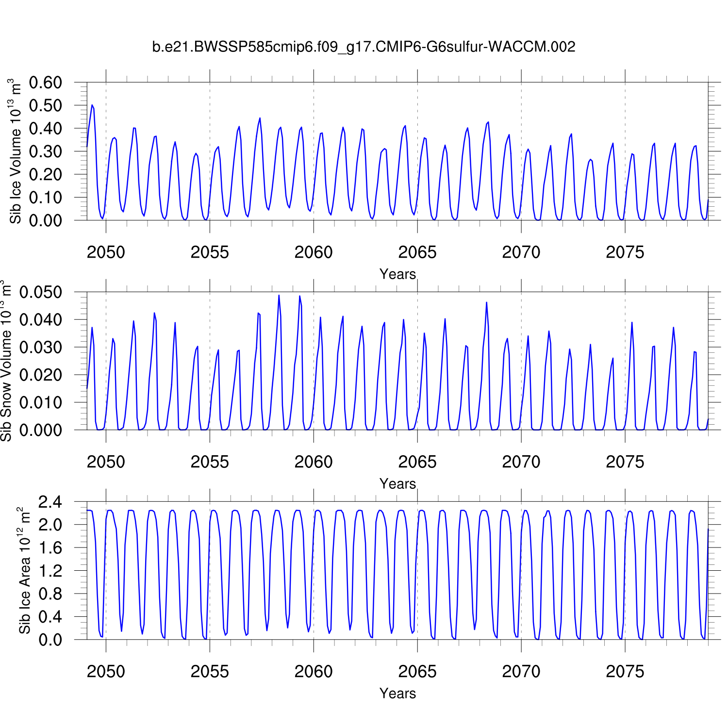Click 2075 tick label under snow volume plot
Viewport: 728px width, 728px height.
(x=625, y=462)
